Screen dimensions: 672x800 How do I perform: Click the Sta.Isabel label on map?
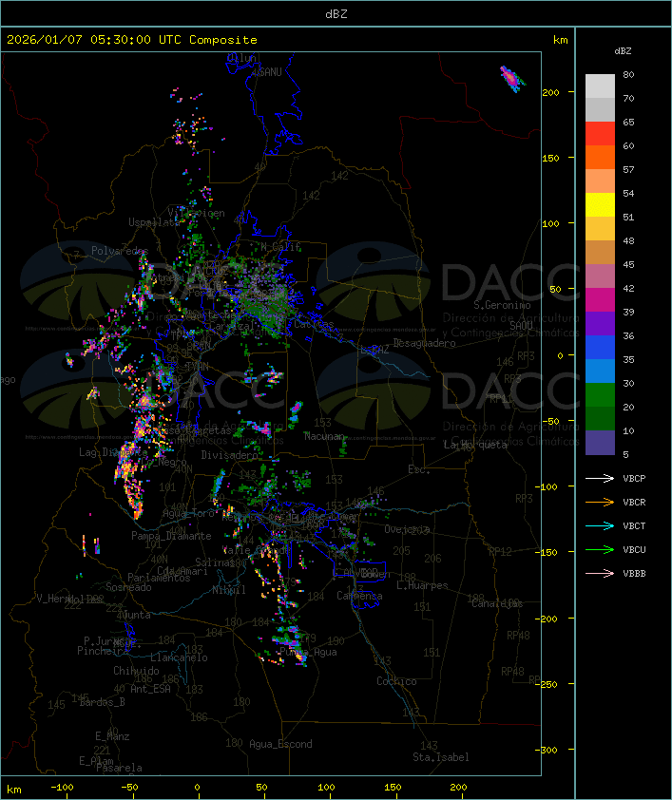pos(440,757)
